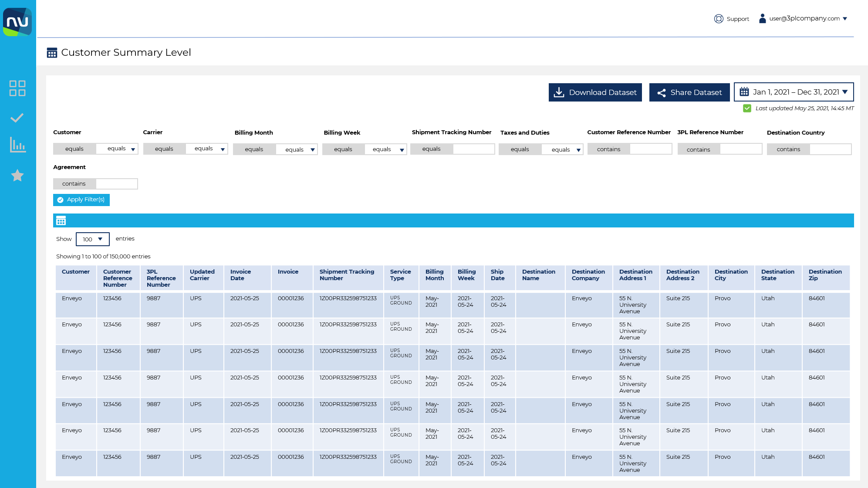Expand the Show entries count dropdown

[92, 239]
